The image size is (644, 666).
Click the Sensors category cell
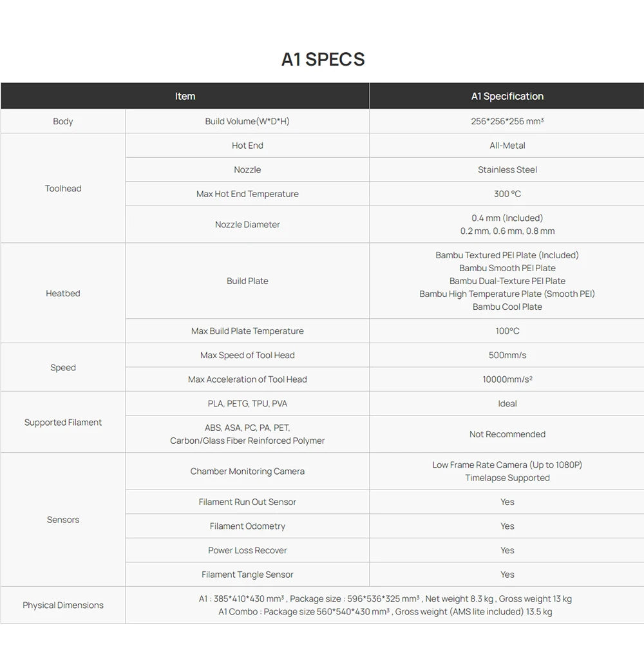point(63,519)
